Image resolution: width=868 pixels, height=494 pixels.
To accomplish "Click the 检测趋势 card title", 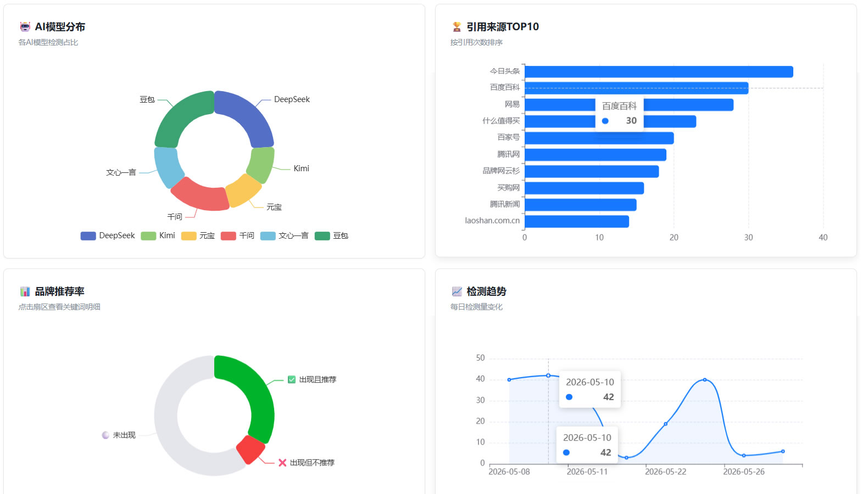I will tap(486, 291).
